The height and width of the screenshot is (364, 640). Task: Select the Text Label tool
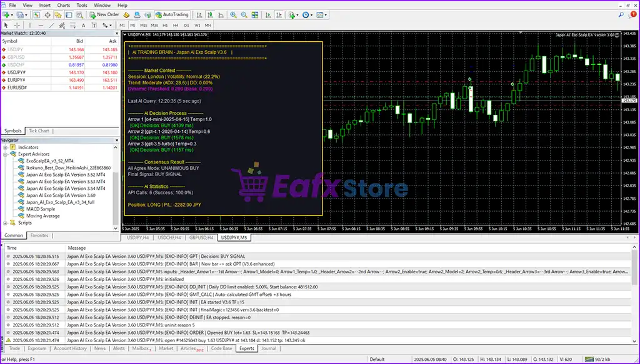click(94, 25)
